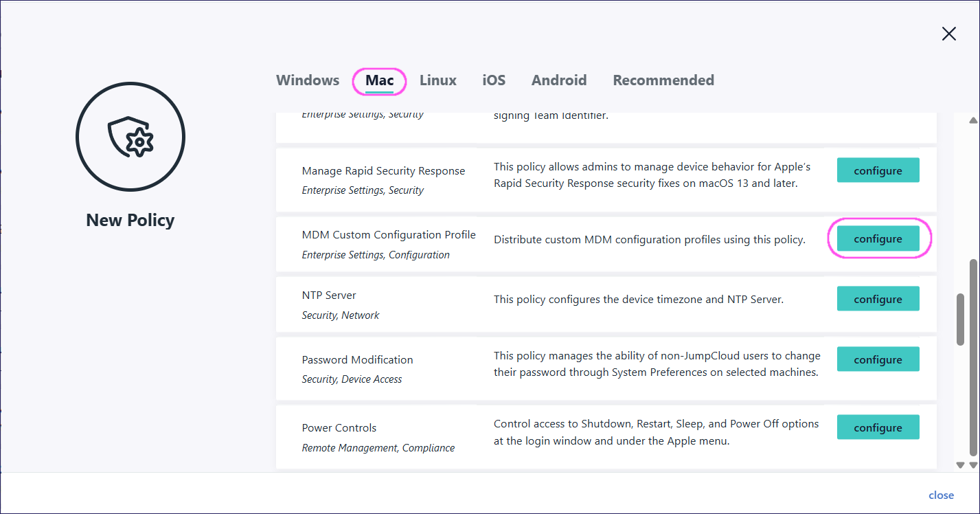Click the close link at bottom
Viewport: 980px width, 514px height.
(x=941, y=495)
